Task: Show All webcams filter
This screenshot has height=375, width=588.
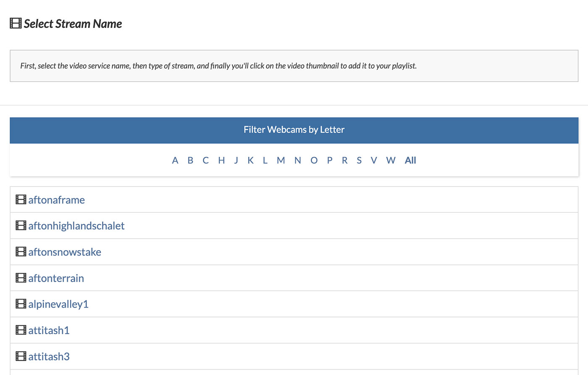Action: [x=410, y=160]
